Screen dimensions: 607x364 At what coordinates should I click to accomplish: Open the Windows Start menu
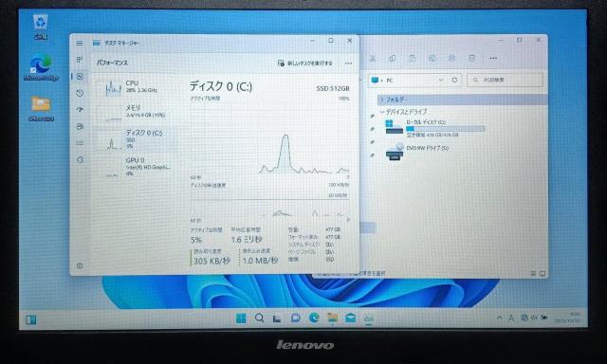tap(241, 318)
